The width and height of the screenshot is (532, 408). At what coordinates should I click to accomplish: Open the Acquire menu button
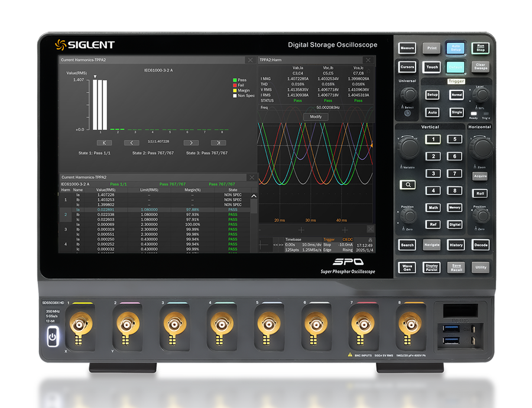480,176
